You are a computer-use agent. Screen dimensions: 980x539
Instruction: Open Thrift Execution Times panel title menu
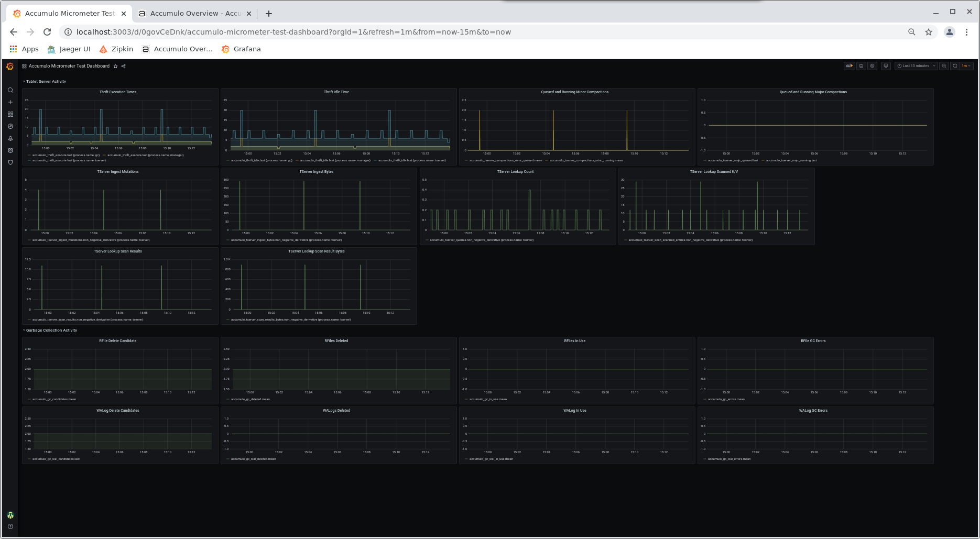pyautogui.click(x=118, y=92)
